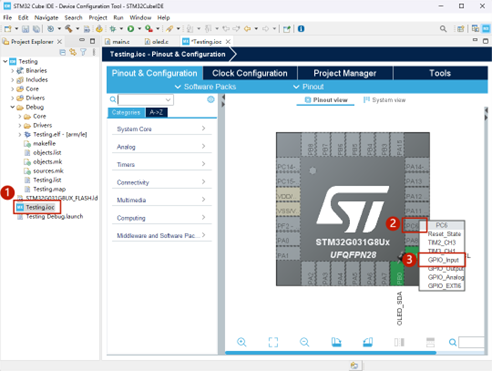Expand the Connectivity category
The height and width of the screenshot is (371, 492).
click(x=162, y=182)
